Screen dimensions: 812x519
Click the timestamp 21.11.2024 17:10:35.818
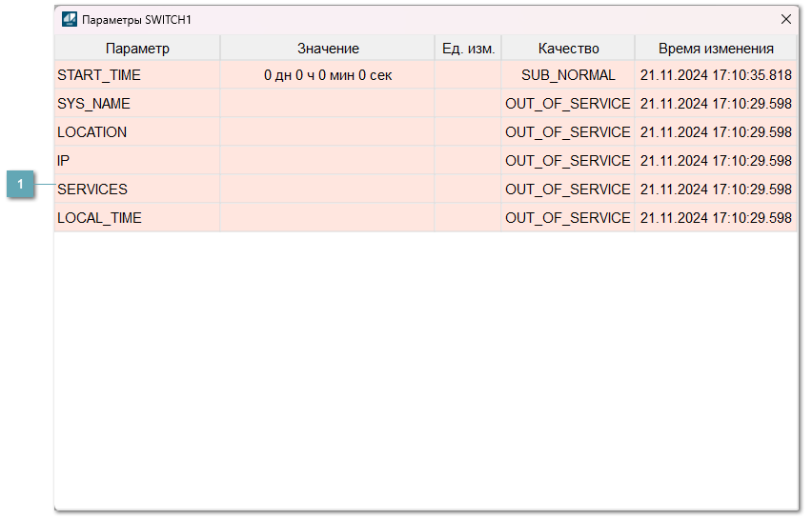716,75
